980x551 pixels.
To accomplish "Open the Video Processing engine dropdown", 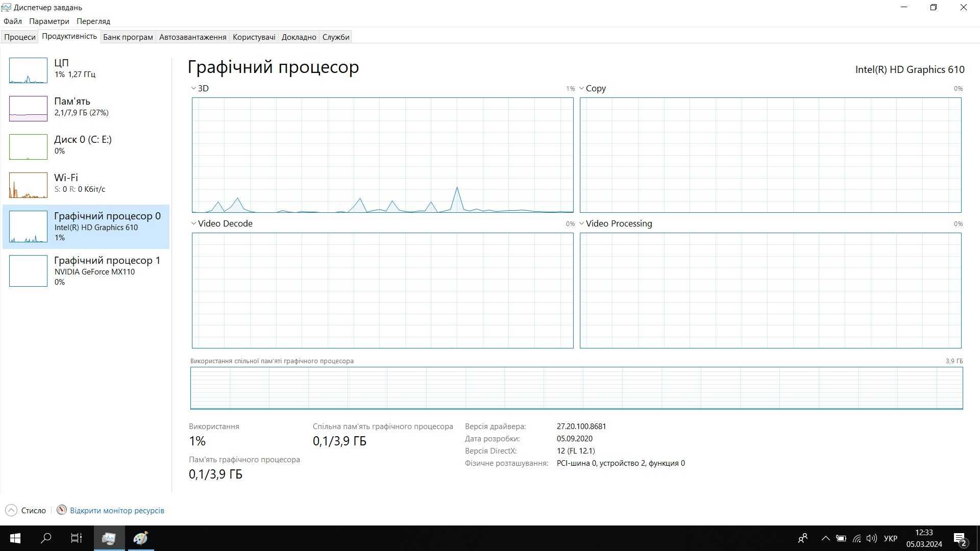I will [581, 223].
